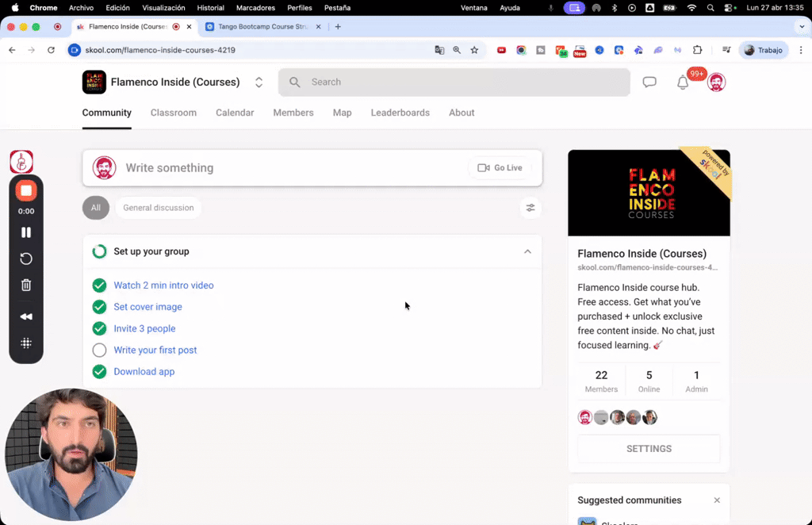Click the Wi-Fi icon in the menu bar
Image resolution: width=812 pixels, height=525 pixels.
coord(691,8)
